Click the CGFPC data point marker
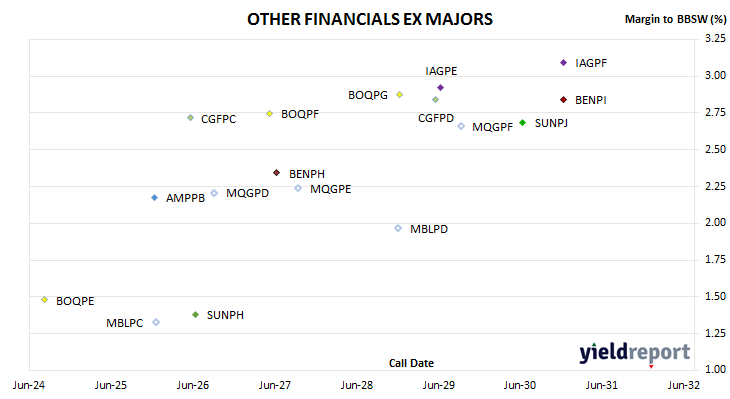Screen dimensions: 730x399 click(190, 118)
